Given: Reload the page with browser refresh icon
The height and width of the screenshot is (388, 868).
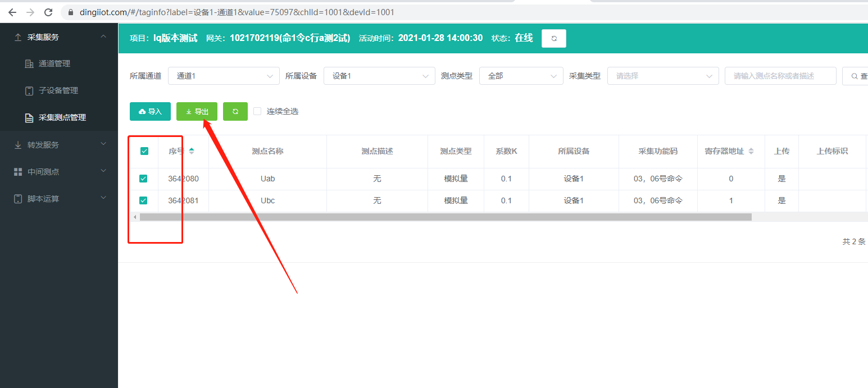Looking at the screenshot, I should (x=48, y=12).
